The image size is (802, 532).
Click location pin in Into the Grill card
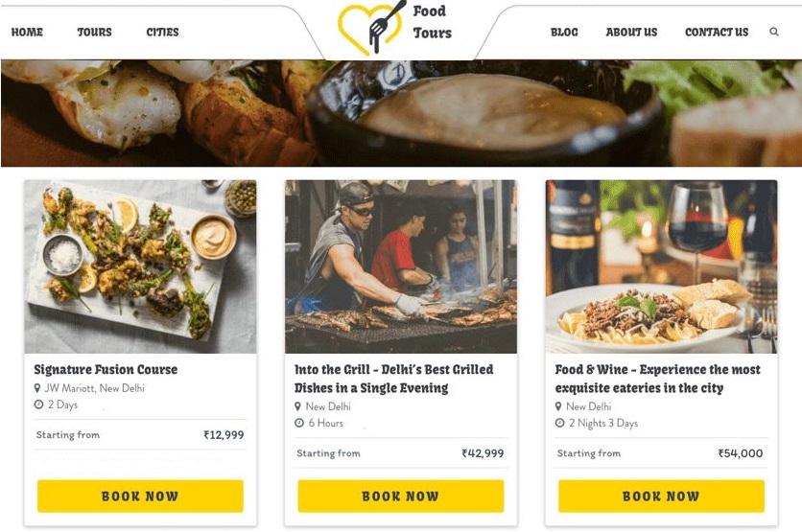point(298,406)
